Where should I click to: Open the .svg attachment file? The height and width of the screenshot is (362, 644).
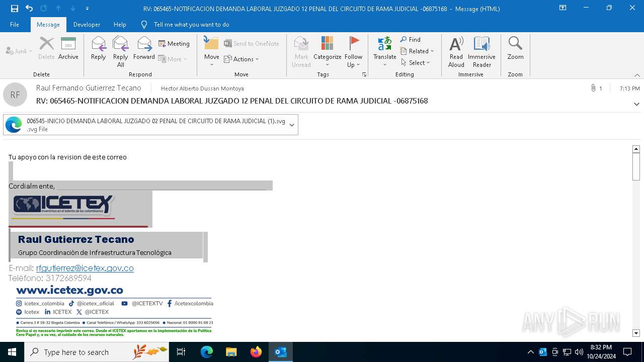(x=145, y=125)
